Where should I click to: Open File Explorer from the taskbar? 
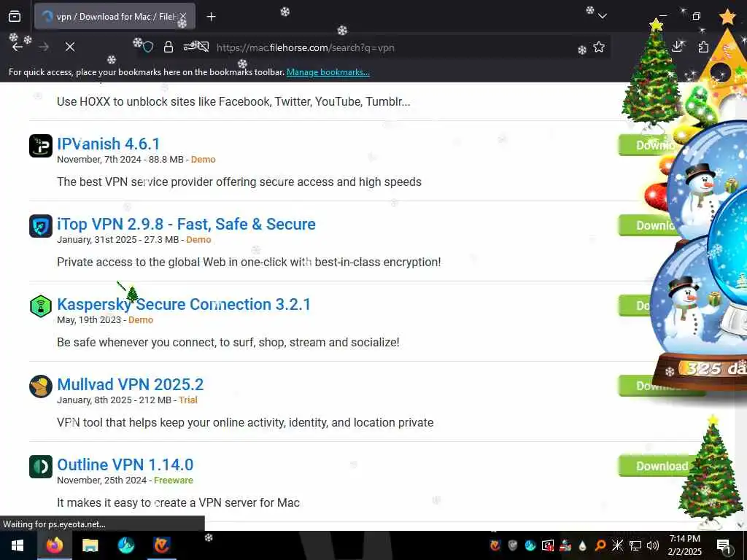pyautogui.click(x=90, y=545)
